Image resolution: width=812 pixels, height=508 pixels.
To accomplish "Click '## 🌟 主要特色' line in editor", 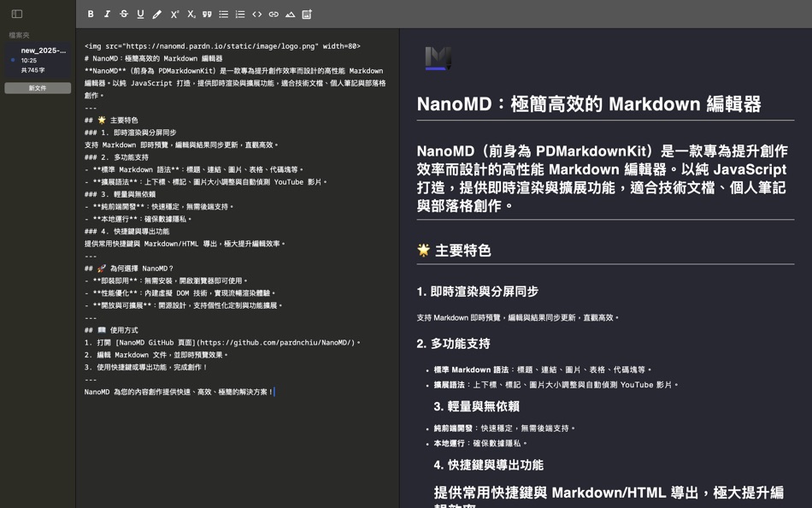I will click(111, 121).
